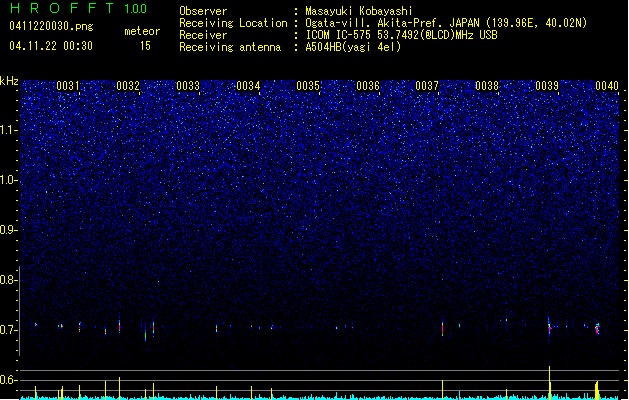Image resolution: width=629 pixels, height=400 pixels.
Task: Click the 0.8 kHz frequency label
Action: [8, 280]
